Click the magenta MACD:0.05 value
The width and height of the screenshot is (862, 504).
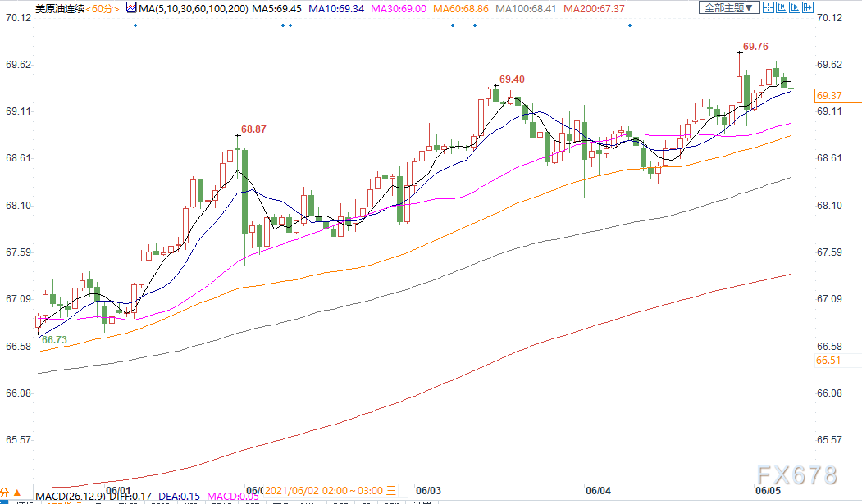tap(233, 497)
